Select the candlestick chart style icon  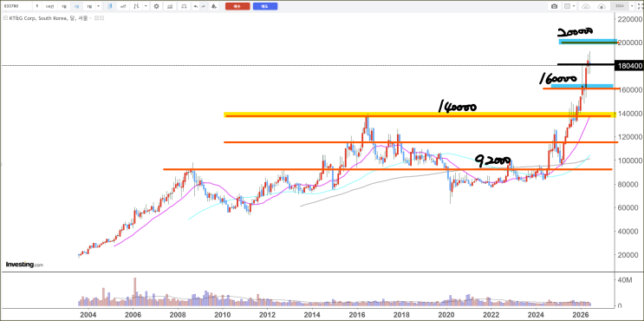click(x=110, y=6)
